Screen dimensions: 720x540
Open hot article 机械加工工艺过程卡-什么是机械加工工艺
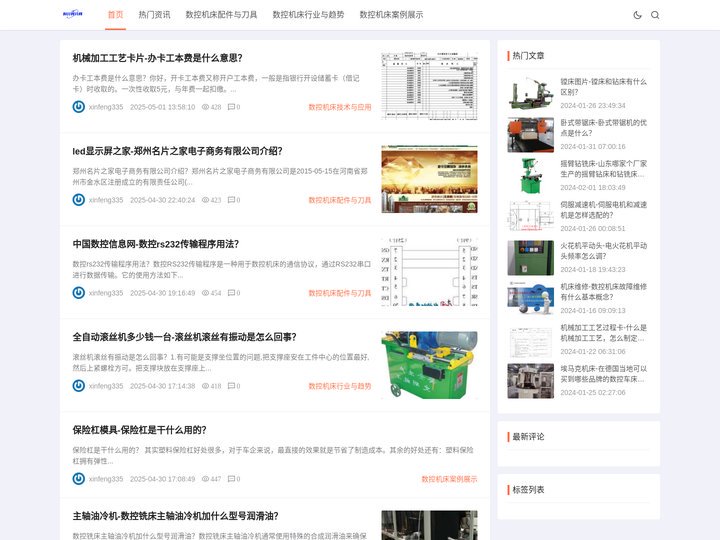[603, 333]
